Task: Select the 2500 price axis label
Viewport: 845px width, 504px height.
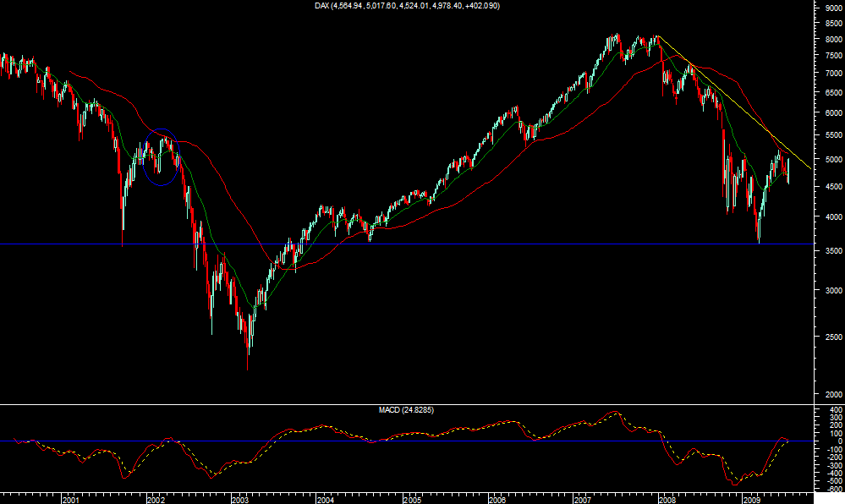Action: click(833, 337)
